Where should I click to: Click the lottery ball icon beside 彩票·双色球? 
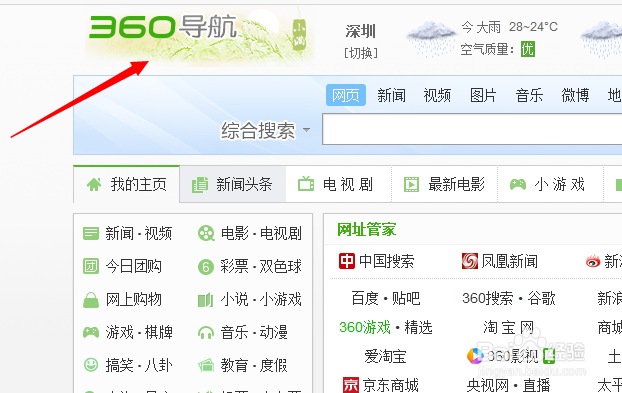coord(206,266)
